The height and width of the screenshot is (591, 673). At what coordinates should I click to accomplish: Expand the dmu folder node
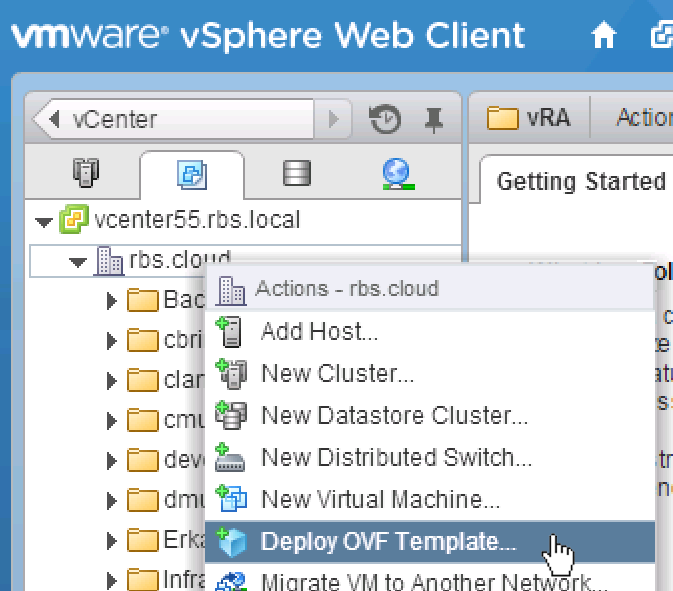coord(112,500)
